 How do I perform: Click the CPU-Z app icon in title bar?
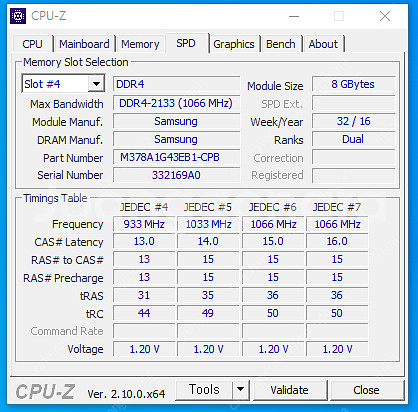click(18, 16)
